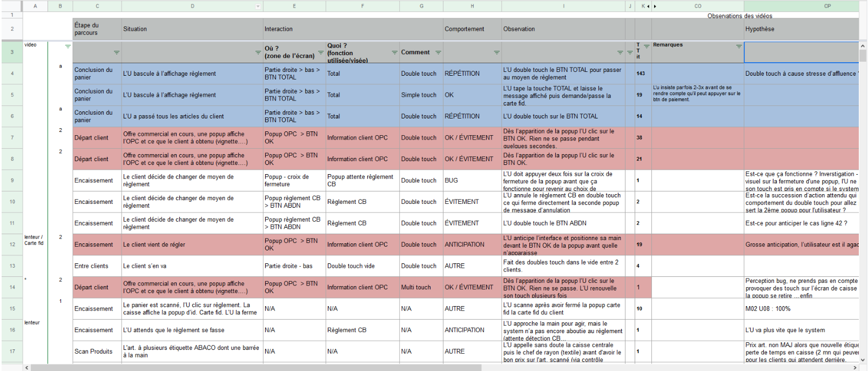Click the 'Popup attente règlement CB' cell
Screen dimensions: 868x371
pos(362,180)
